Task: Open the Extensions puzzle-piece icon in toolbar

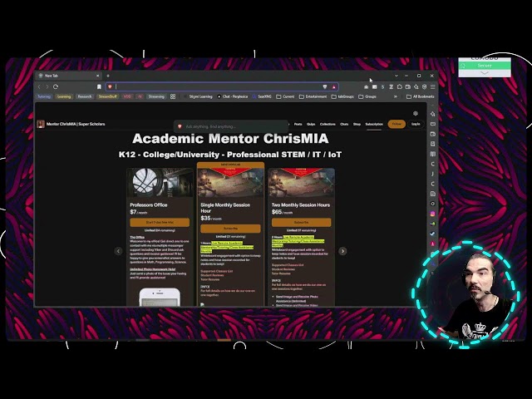Action: [x=400, y=86]
